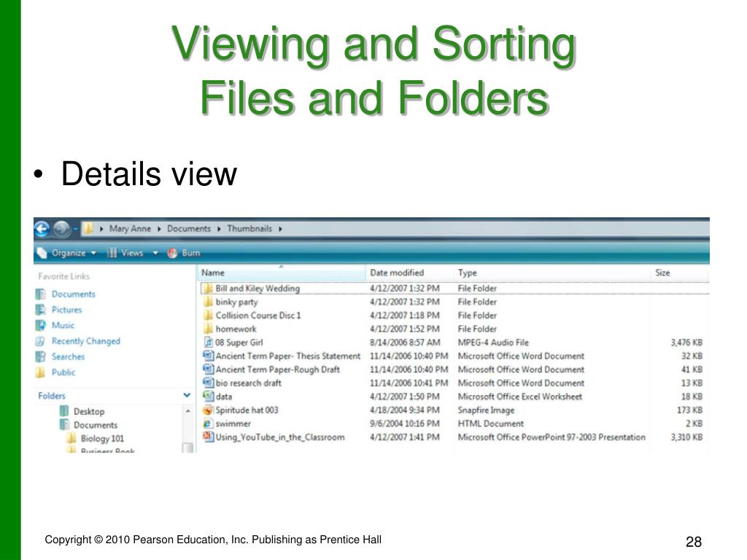
Task: Select Documents in the address breadcrumb
Action: click(189, 228)
